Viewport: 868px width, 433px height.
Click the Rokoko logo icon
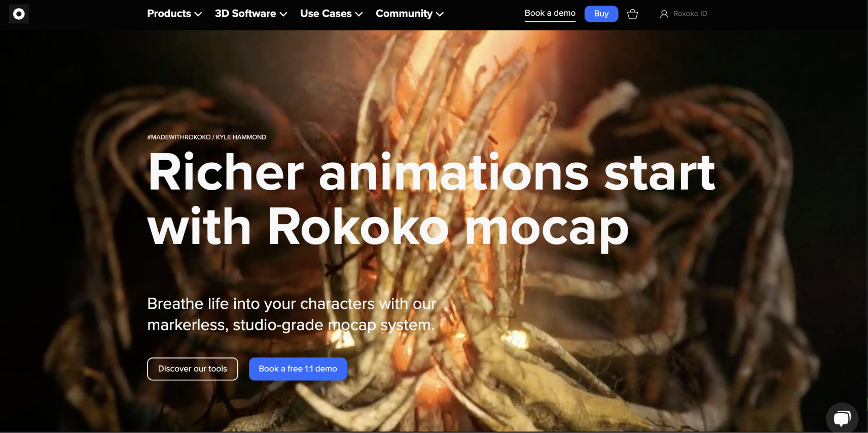click(x=19, y=14)
